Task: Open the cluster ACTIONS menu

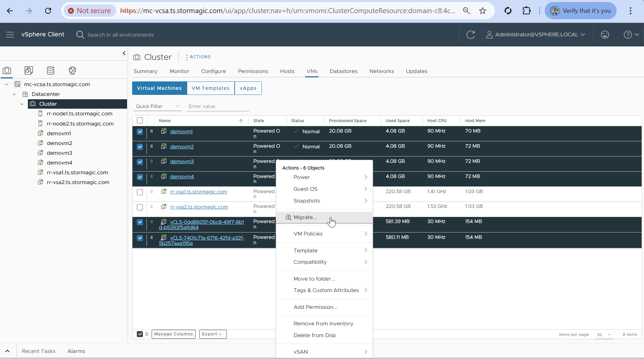Action: click(198, 57)
